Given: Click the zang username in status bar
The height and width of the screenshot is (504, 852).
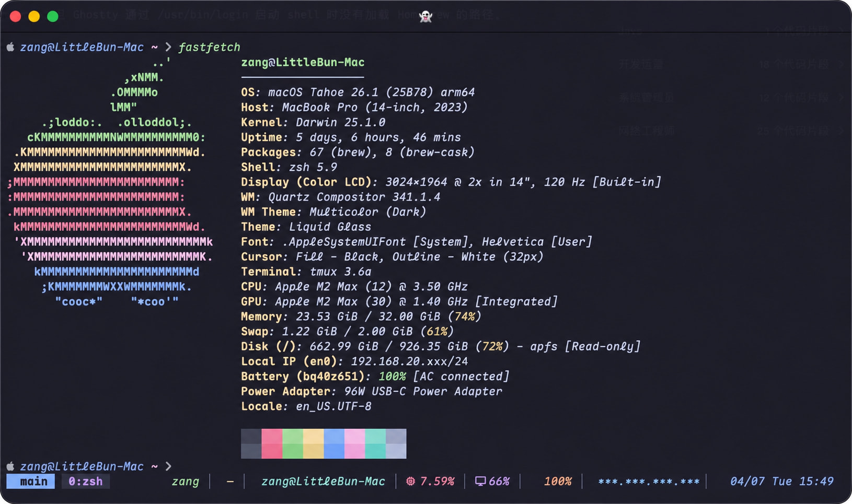Looking at the screenshot, I should point(185,481).
